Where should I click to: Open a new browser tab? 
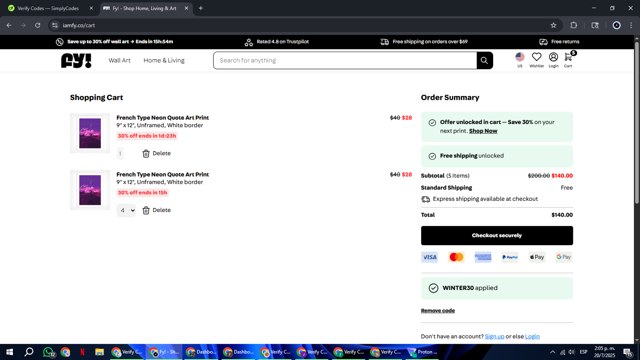click(200, 8)
